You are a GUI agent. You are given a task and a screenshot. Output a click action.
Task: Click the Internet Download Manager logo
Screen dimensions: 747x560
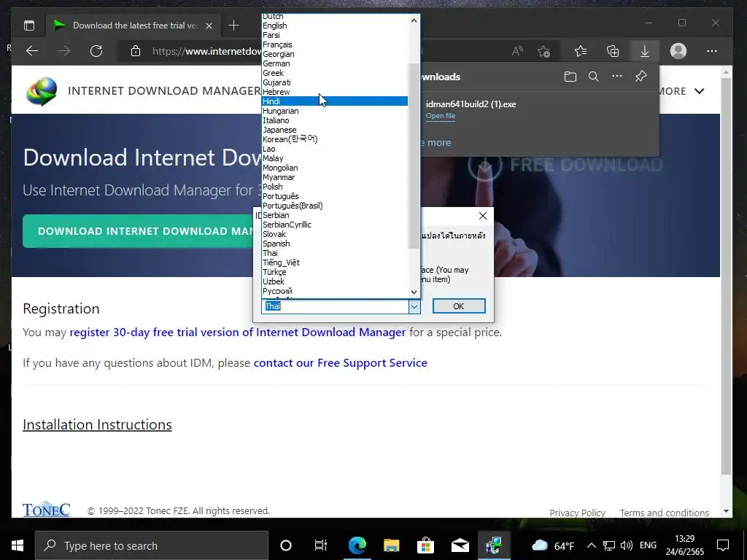coord(42,91)
